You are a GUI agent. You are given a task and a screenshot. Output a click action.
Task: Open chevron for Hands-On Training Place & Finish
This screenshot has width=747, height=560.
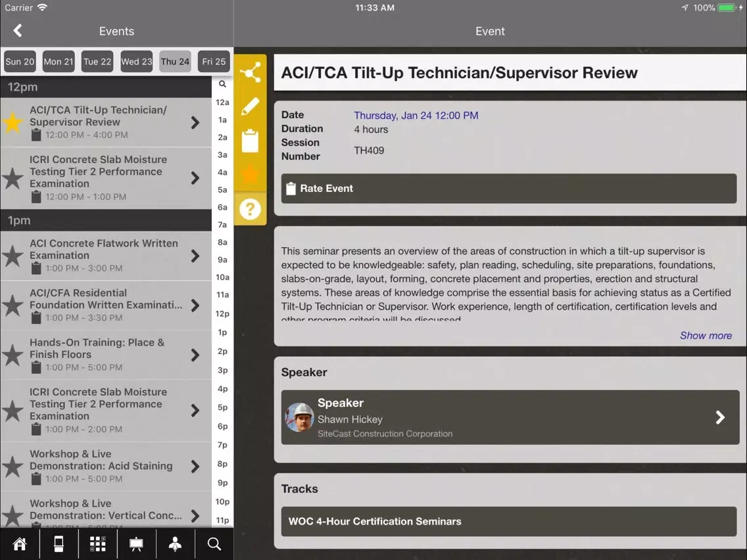[195, 355]
